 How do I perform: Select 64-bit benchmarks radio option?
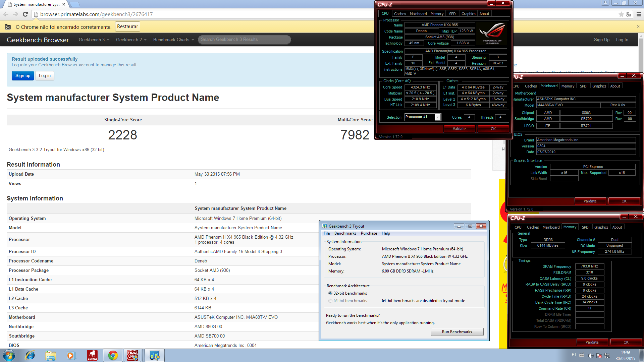(x=330, y=301)
